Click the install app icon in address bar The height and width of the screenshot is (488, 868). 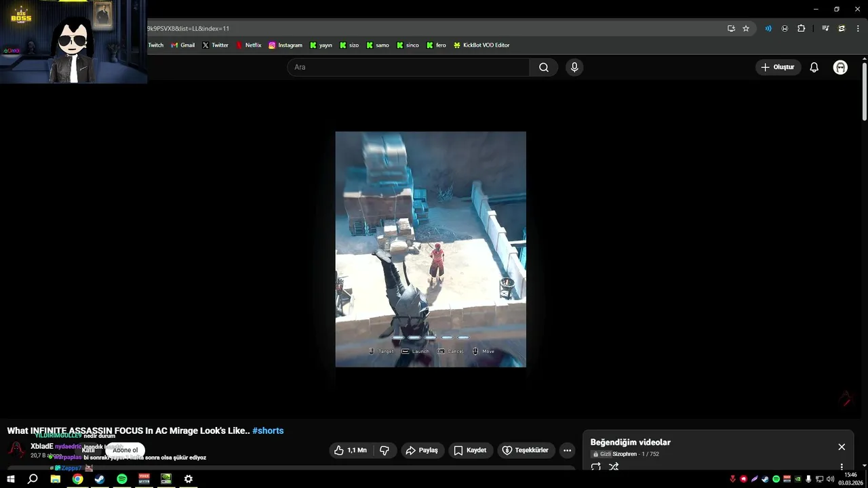pos(731,28)
